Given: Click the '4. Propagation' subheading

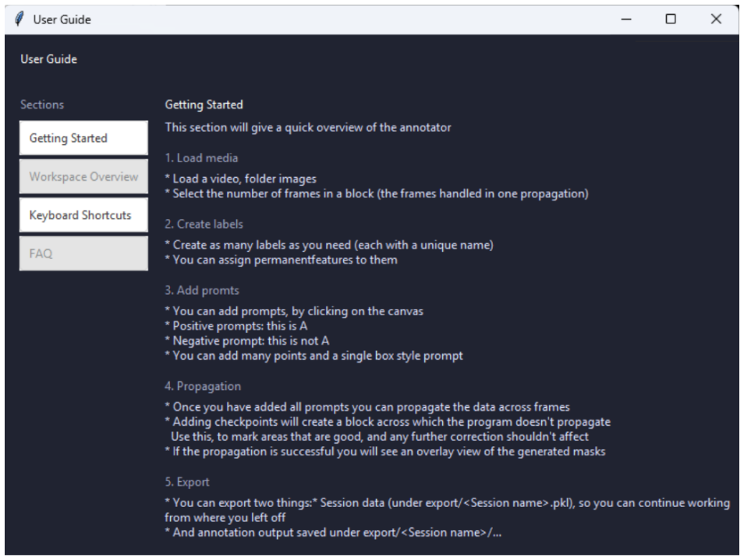Looking at the screenshot, I should [x=203, y=386].
